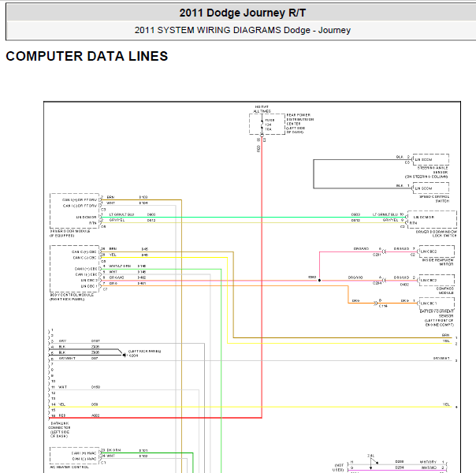Click the 'CAN C(-) CBC' pin label
Image resolution: width=476 pixels, height=473 pixels.
[x=84, y=258]
